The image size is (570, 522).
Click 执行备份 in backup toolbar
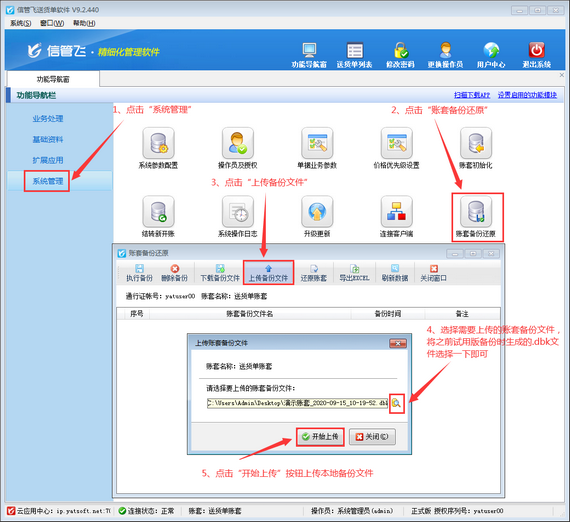pyautogui.click(x=139, y=273)
